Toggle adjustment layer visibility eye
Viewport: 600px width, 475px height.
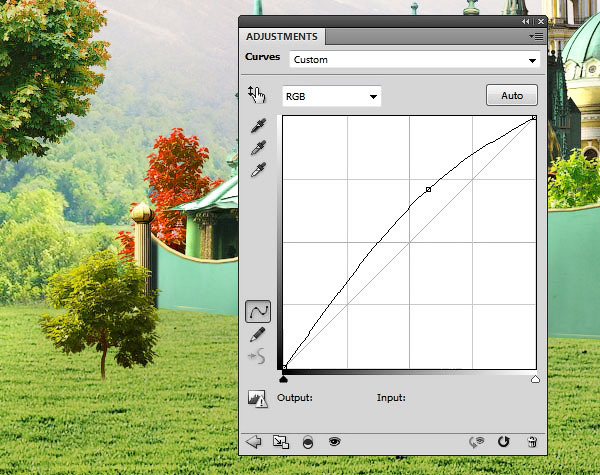coord(334,442)
